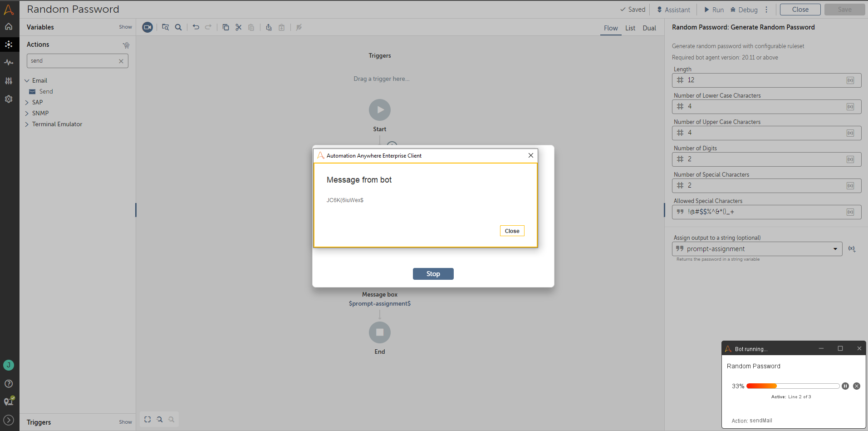The width and height of the screenshot is (868, 431).
Task: Go to the Home page in sidebar
Action: click(x=9, y=26)
